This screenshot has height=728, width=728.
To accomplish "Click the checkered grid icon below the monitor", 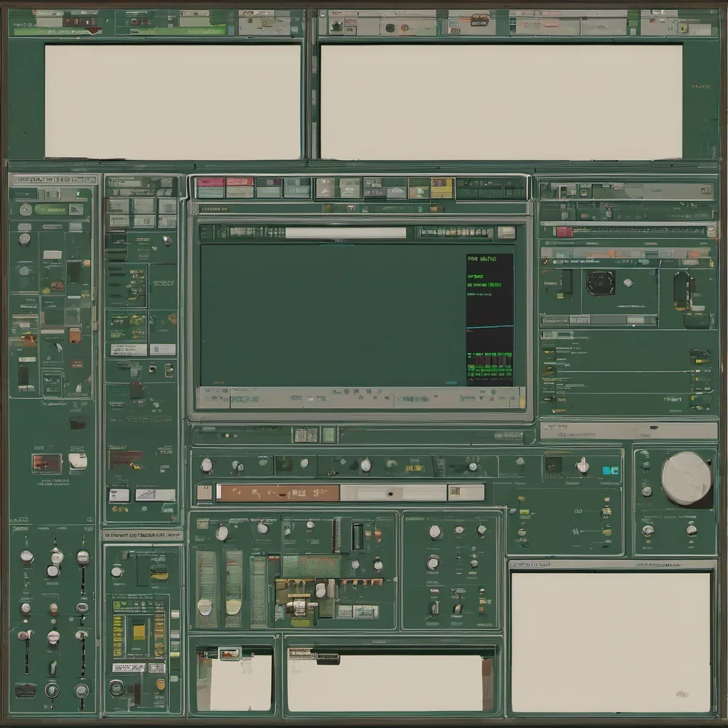I will 306,435.
